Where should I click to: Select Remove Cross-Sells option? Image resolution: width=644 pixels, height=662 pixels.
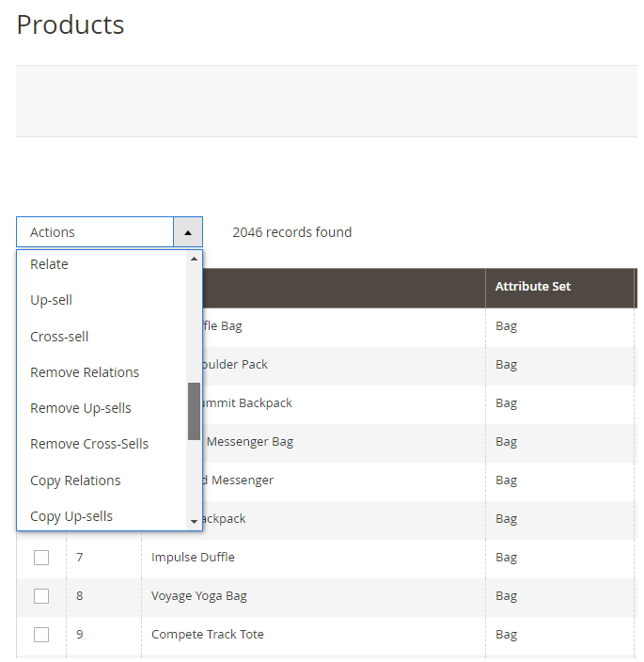point(89,444)
